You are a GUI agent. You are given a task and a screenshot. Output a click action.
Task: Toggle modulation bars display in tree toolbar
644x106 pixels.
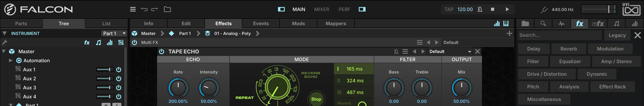(109, 42)
